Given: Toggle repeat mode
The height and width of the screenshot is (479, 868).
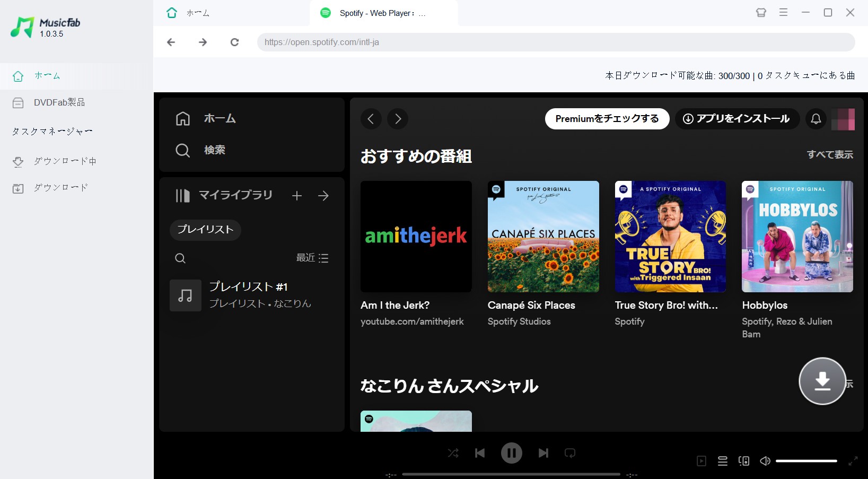Looking at the screenshot, I should [570, 453].
